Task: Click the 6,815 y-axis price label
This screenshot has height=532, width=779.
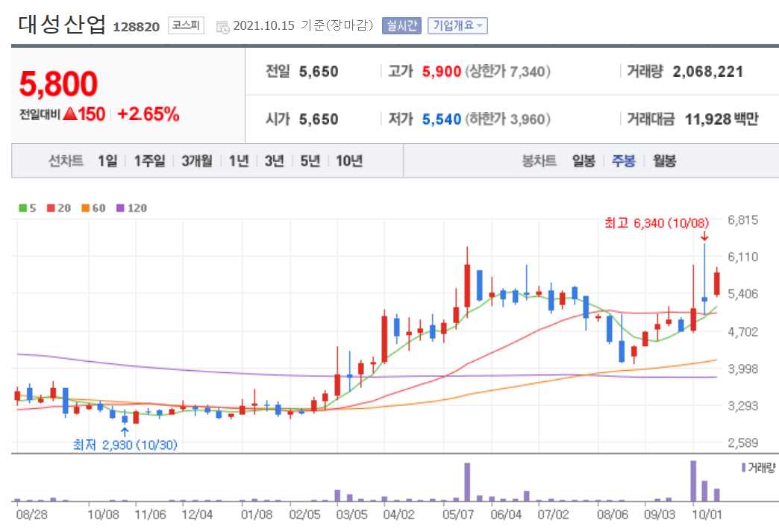Action: coord(742,220)
